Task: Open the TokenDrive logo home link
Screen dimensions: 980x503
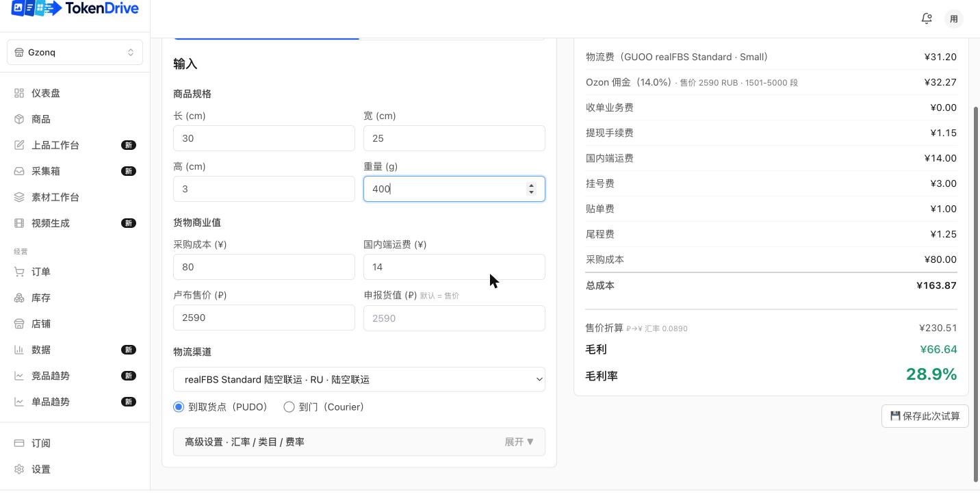Action: (75, 8)
